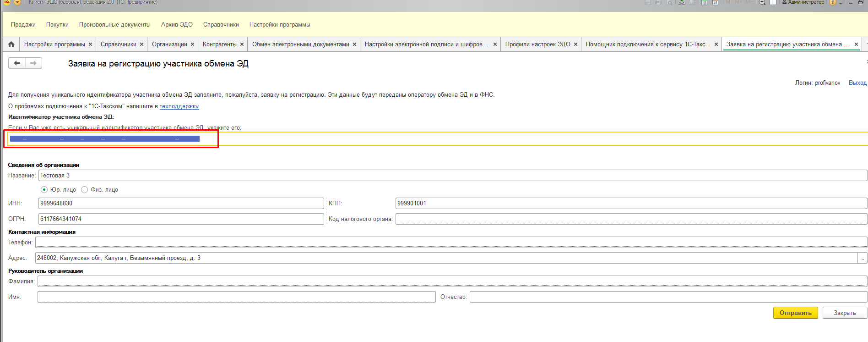868x342 pixels.
Task: Open the calendar icon in title bar
Action: (715, 2)
